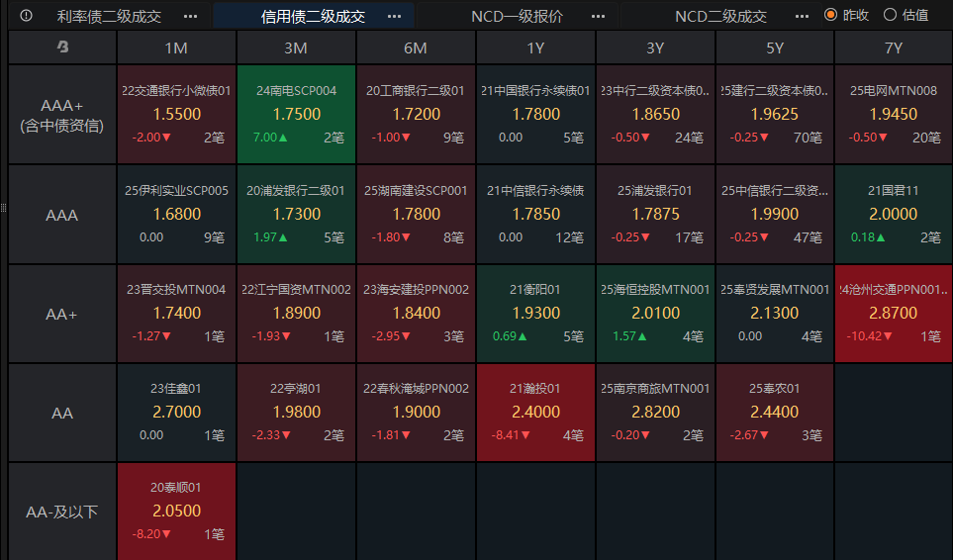Open the 25伊利实业SCP005 bond cell

point(176,215)
